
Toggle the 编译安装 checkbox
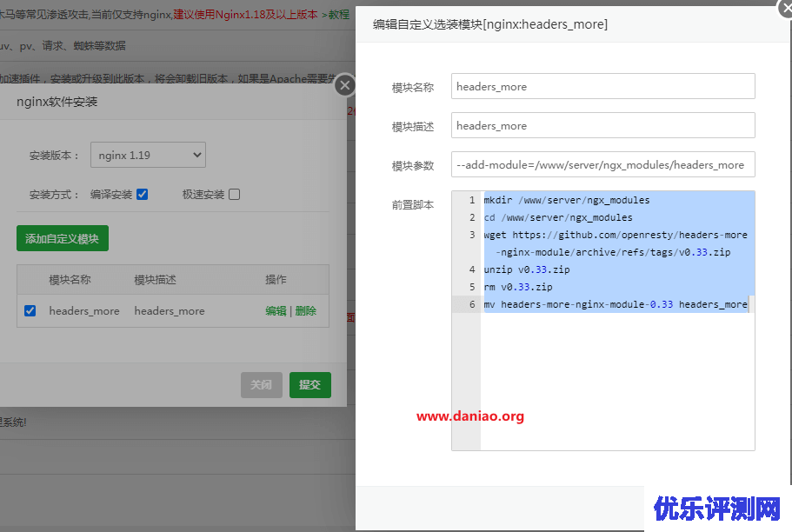(143, 195)
